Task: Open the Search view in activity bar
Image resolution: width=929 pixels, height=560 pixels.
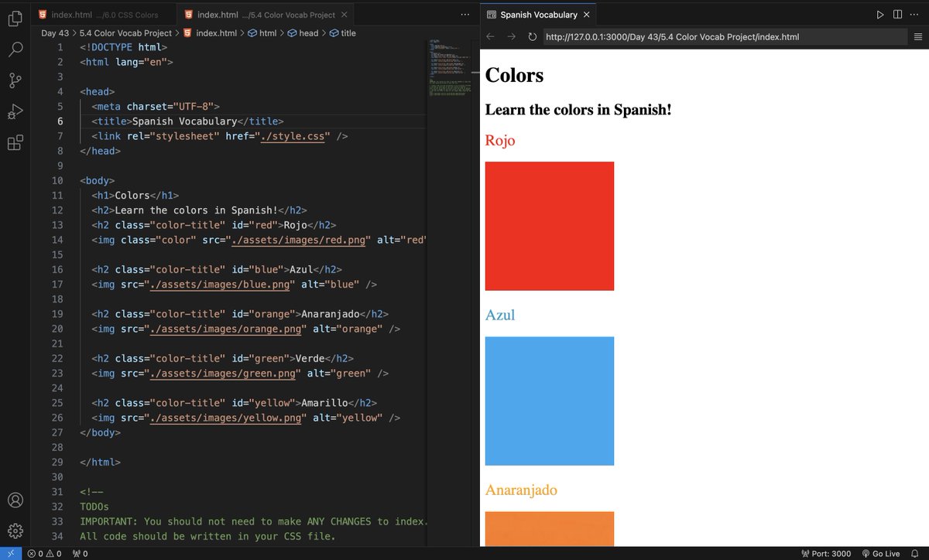Action: click(x=15, y=49)
